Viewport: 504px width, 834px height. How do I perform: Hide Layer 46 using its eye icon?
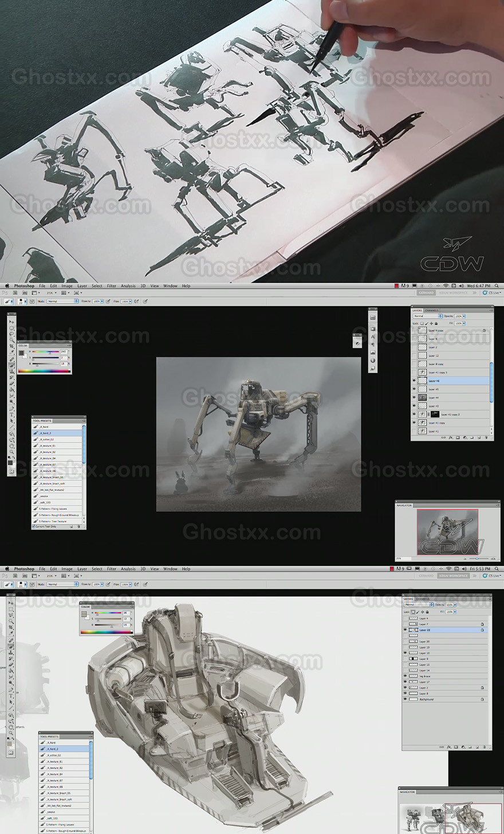pyautogui.click(x=414, y=381)
